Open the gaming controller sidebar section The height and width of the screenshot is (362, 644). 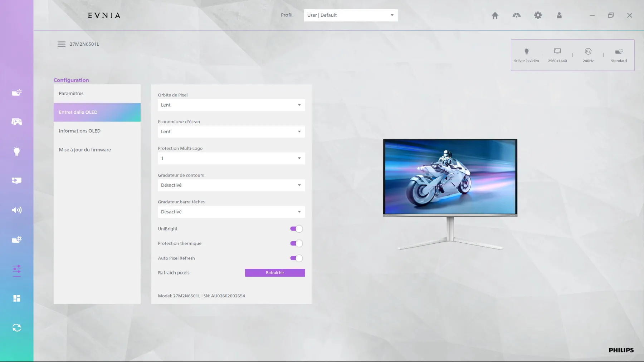16,122
